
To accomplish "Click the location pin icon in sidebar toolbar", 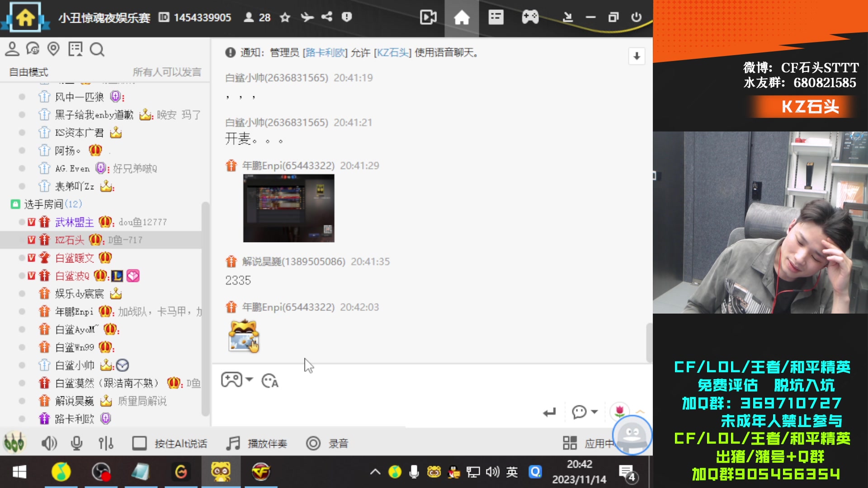I will 53,49.
